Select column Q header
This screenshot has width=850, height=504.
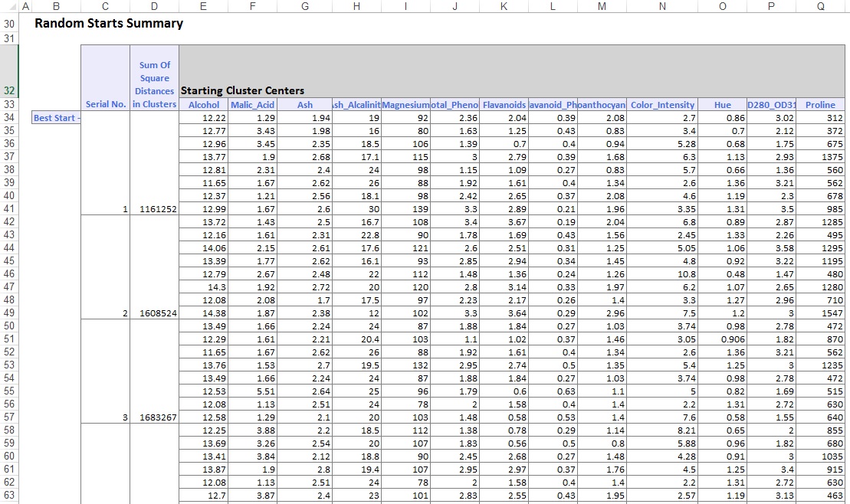click(x=820, y=6)
